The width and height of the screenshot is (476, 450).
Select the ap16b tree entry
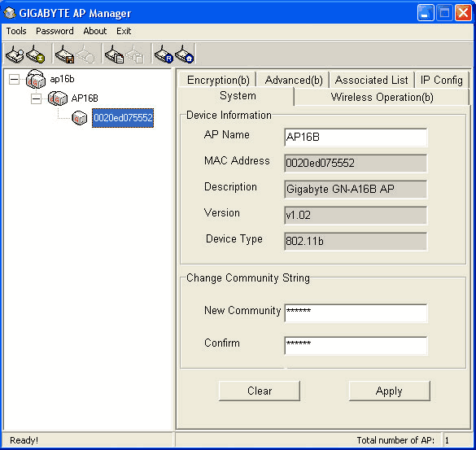[x=62, y=79]
